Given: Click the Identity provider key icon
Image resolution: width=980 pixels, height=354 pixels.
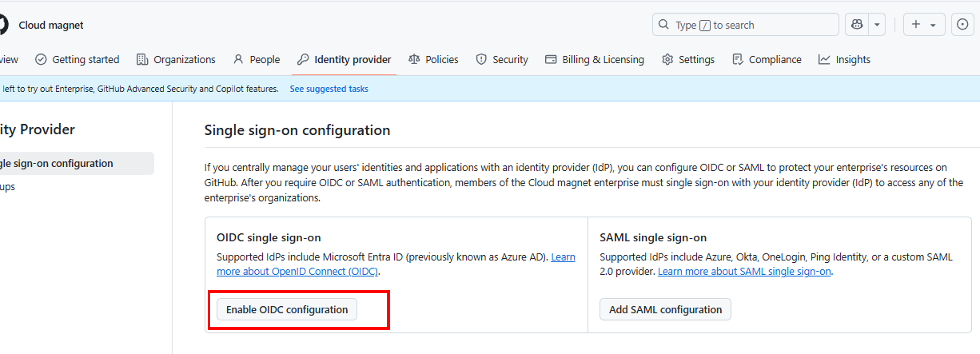Looking at the screenshot, I should coord(303,60).
